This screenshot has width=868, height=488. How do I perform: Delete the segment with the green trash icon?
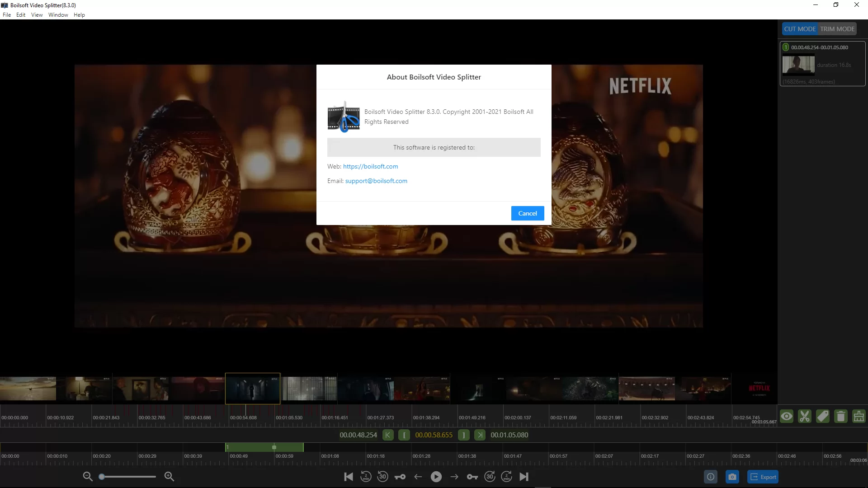pyautogui.click(x=841, y=416)
